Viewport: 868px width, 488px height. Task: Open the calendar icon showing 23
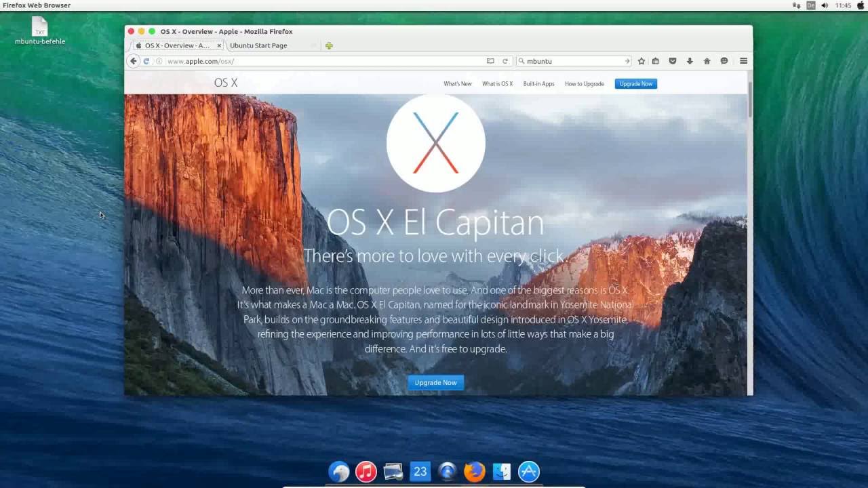point(420,471)
